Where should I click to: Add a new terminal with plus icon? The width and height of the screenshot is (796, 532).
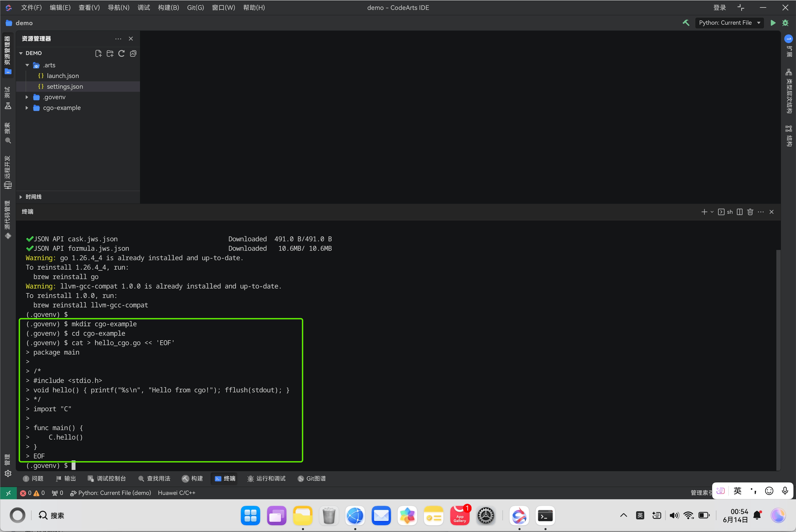tap(704, 212)
